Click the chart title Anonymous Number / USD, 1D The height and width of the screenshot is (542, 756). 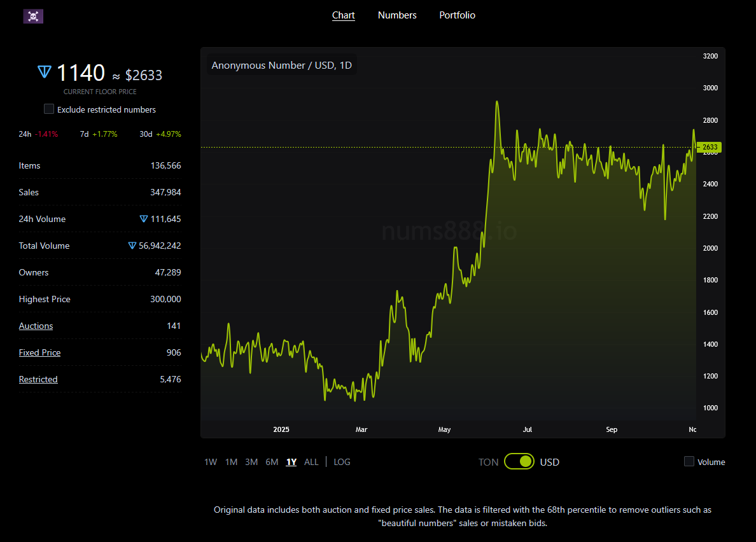[281, 65]
